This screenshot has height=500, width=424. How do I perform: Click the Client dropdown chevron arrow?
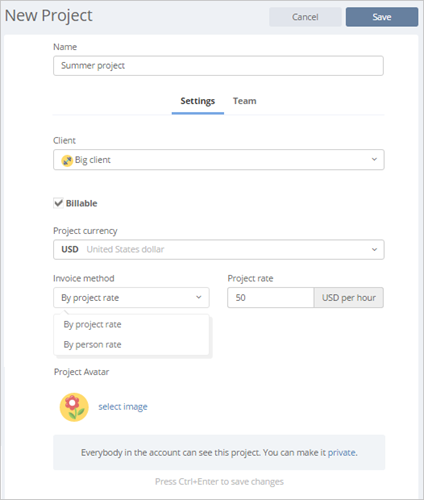(x=374, y=159)
